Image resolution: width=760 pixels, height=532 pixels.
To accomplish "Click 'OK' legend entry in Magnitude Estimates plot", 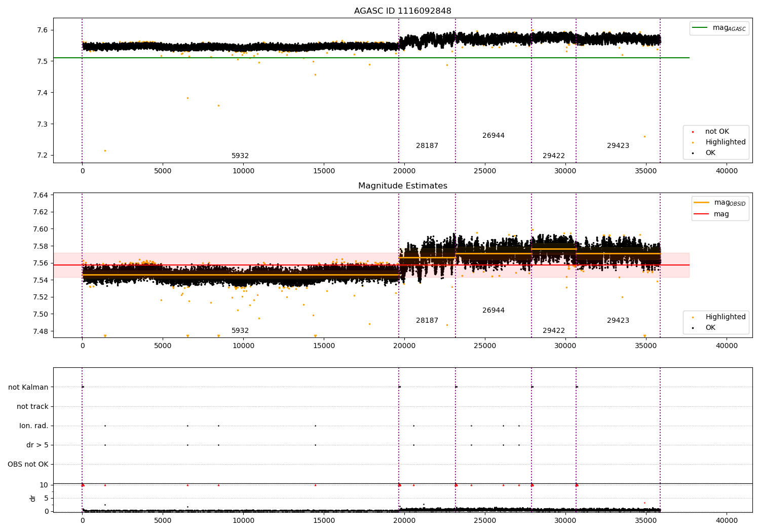I will (x=710, y=328).
